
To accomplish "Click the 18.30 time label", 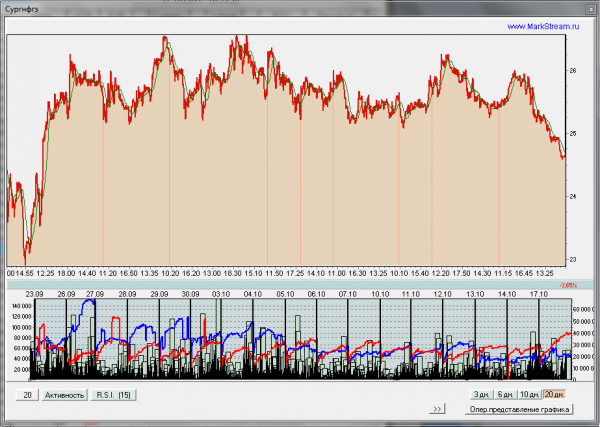I will pos(233,274).
